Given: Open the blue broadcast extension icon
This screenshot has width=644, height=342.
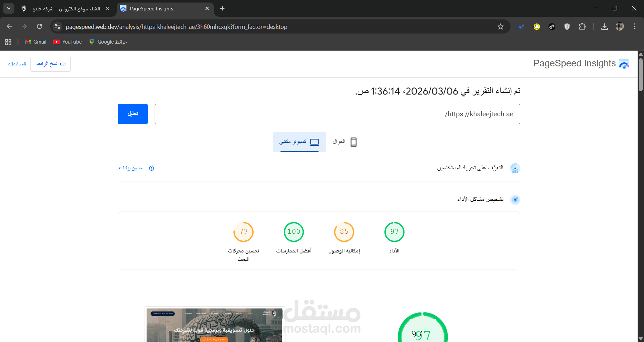Looking at the screenshot, I should 522,27.
